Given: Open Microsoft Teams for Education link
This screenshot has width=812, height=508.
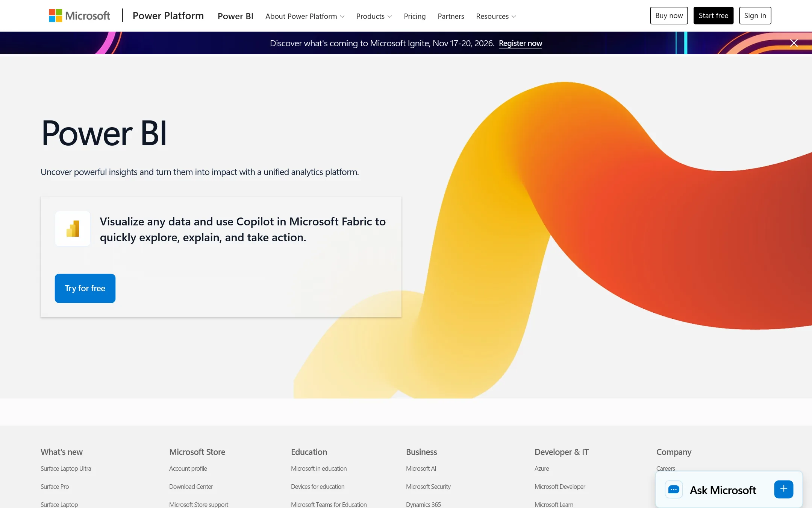Looking at the screenshot, I should click(x=329, y=504).
